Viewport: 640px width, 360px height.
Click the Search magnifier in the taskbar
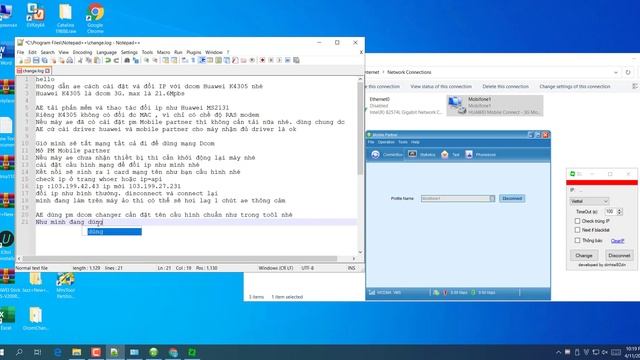pyautogui.click(x=19, y=352)
